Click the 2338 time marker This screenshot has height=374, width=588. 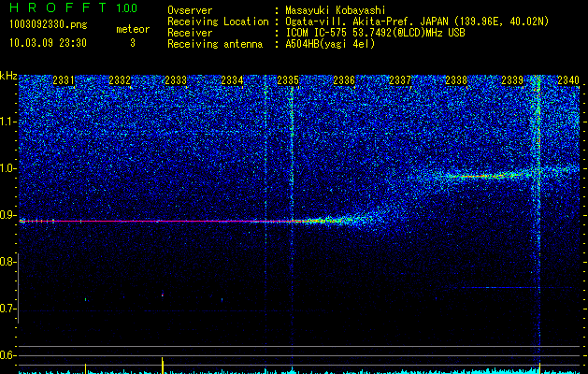pos(456,80)
